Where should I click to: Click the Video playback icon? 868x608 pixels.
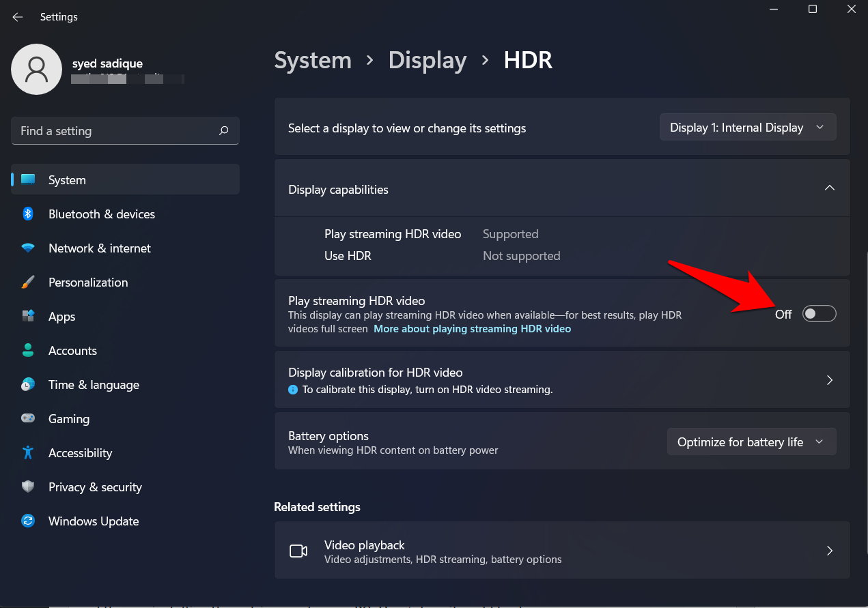(x=298, y=551)
